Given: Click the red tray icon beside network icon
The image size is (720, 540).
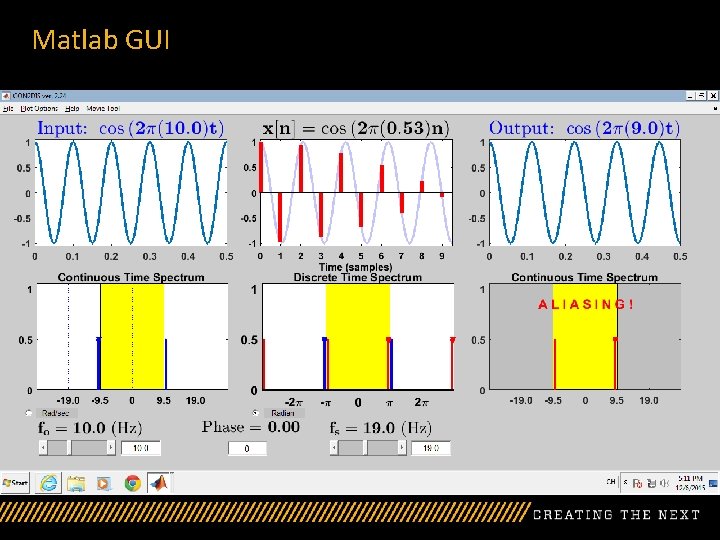Looking at the screenshot, I should coord(637,483).
